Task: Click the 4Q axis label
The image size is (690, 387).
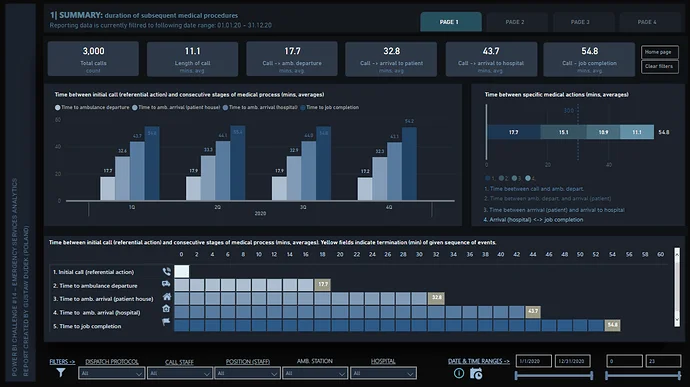Action: (389, 207)
